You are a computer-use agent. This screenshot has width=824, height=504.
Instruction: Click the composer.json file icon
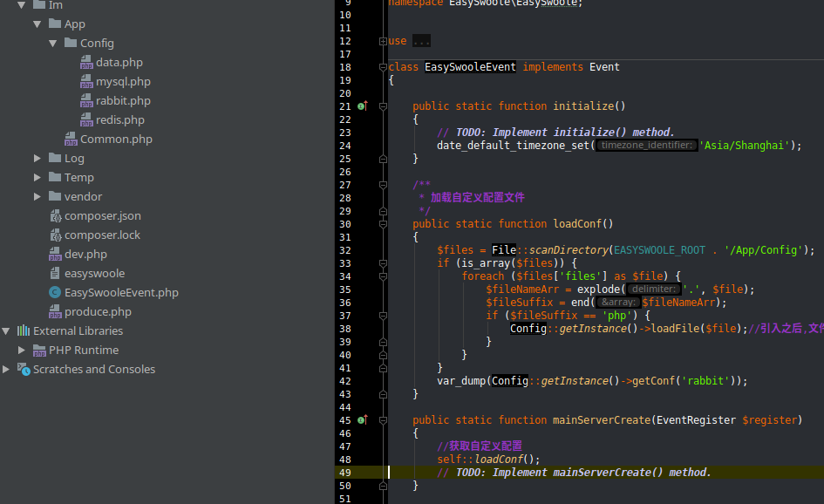point(55,216)
